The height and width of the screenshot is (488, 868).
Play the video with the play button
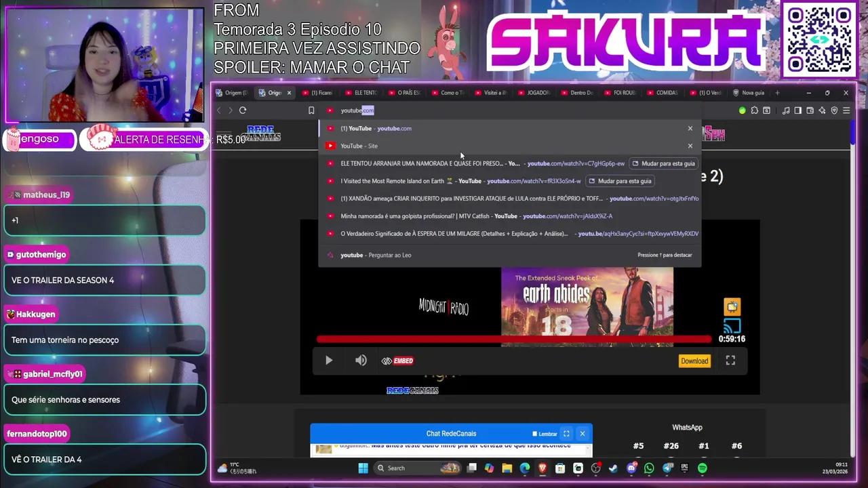(x=329, y=361)
